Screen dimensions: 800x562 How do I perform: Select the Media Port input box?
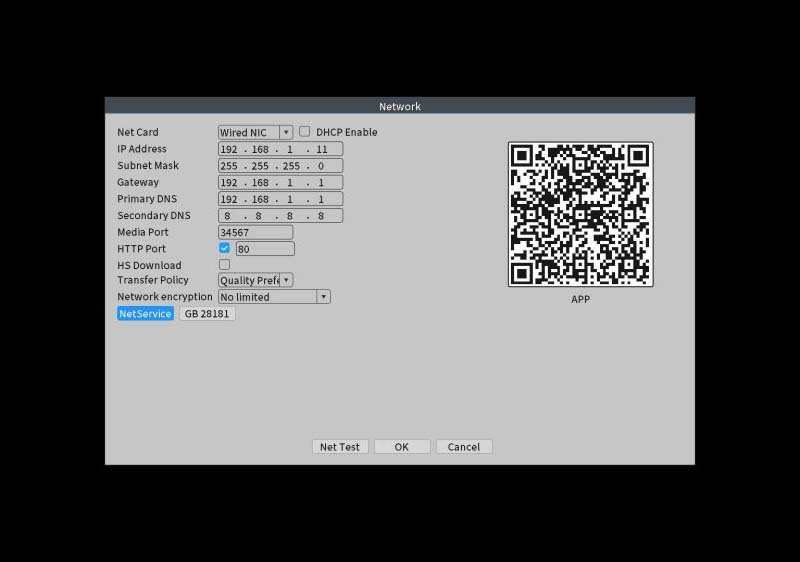pos(255,232)
